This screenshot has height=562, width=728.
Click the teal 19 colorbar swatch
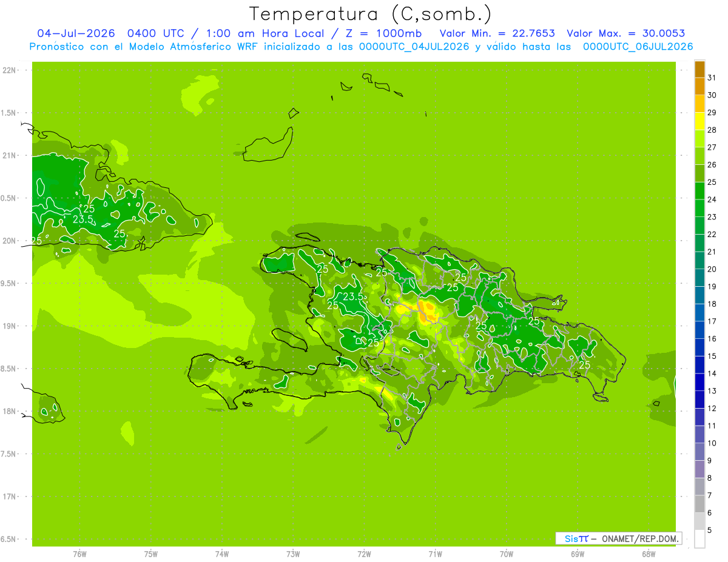699,278
